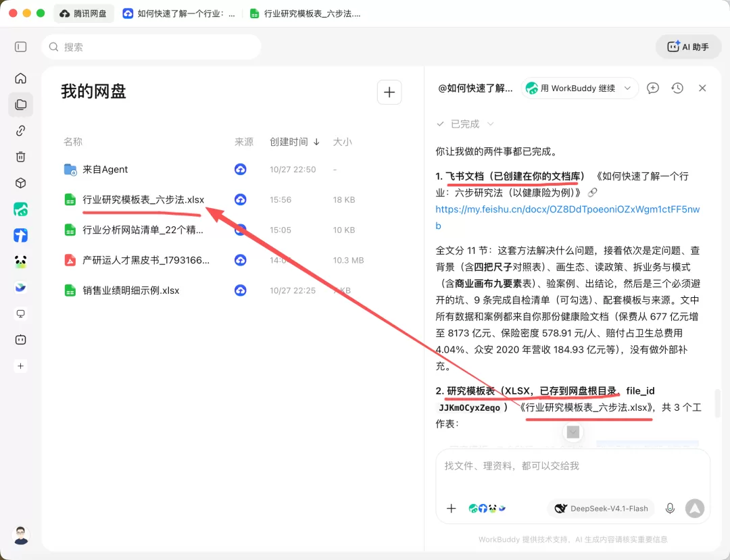Click the 我的网盘 heading
The width and height of the screenshot is (730, 560).
pos(93,91)
